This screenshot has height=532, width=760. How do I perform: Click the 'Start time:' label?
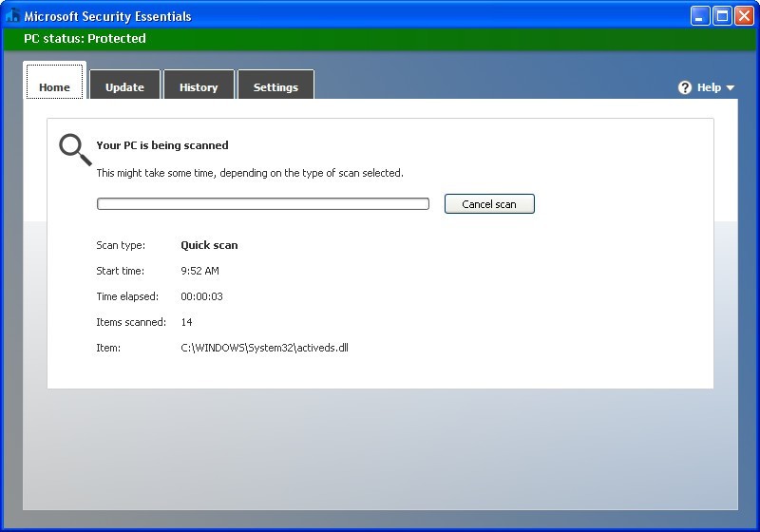pos(121,271)
